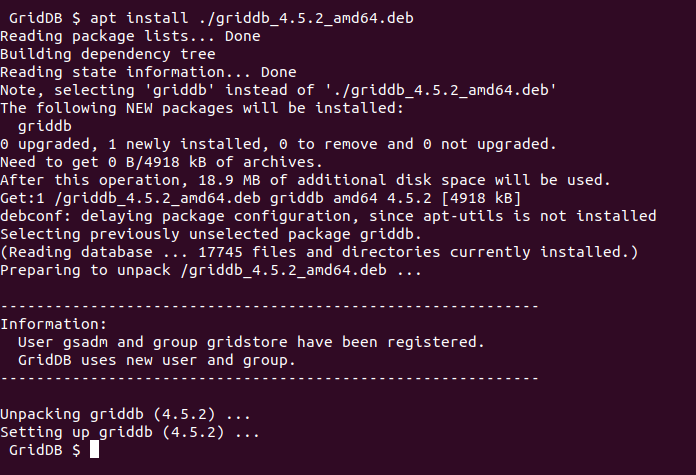Screen dimensions: 696x475
Task: Click the "Information:" heading text
Action: [53, 324]
